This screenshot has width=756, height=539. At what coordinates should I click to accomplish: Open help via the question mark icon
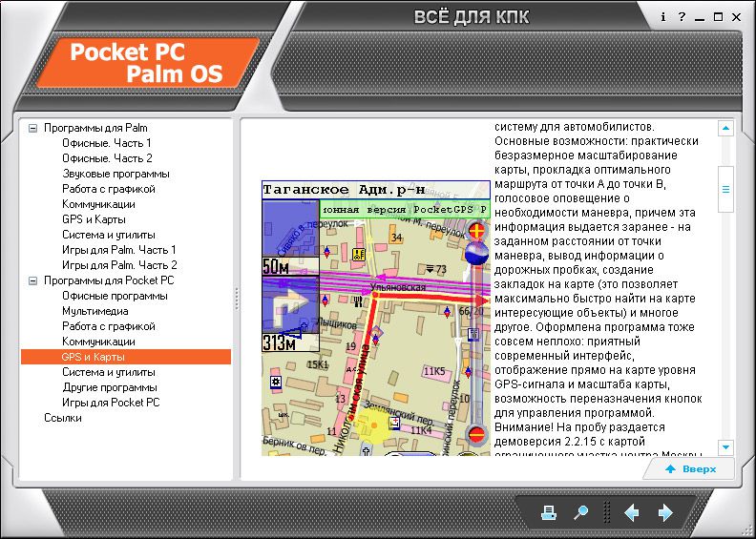(x=682, y=17)
